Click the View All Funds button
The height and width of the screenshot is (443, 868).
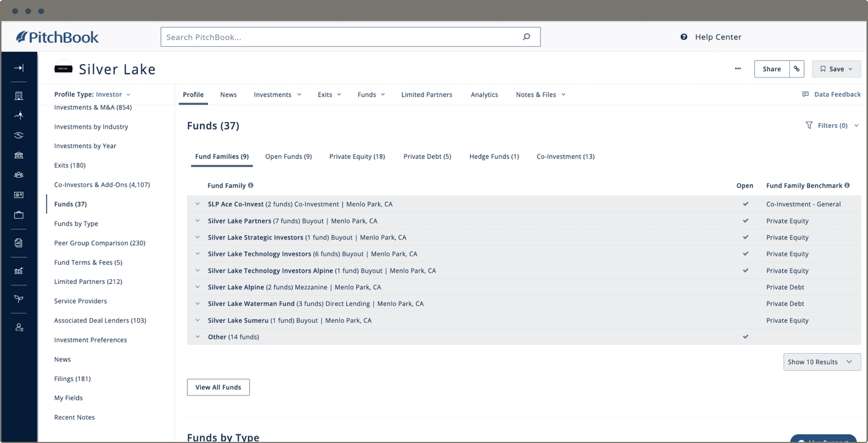click(218, 387)
